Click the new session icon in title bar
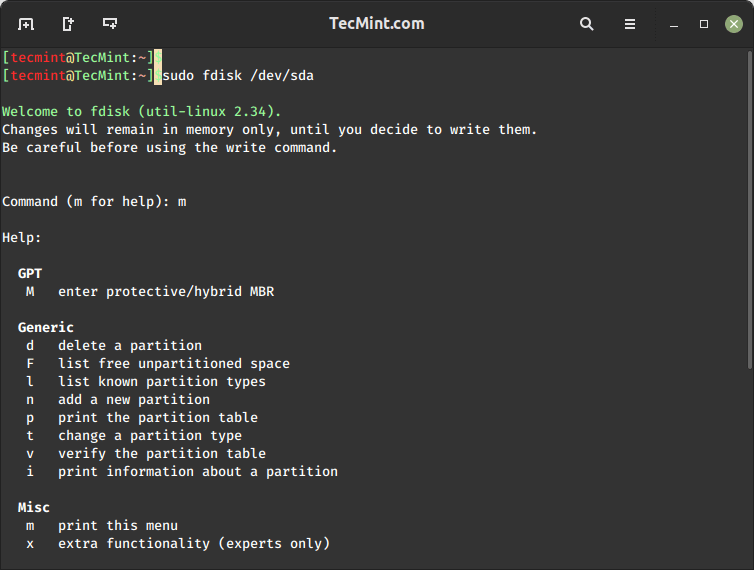The image size is (754, 570). 26,24
